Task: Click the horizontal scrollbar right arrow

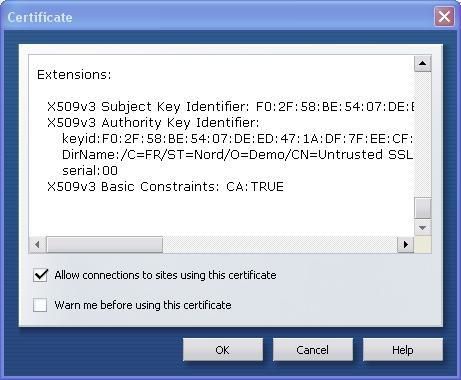Action: click(x=406, y=245)
